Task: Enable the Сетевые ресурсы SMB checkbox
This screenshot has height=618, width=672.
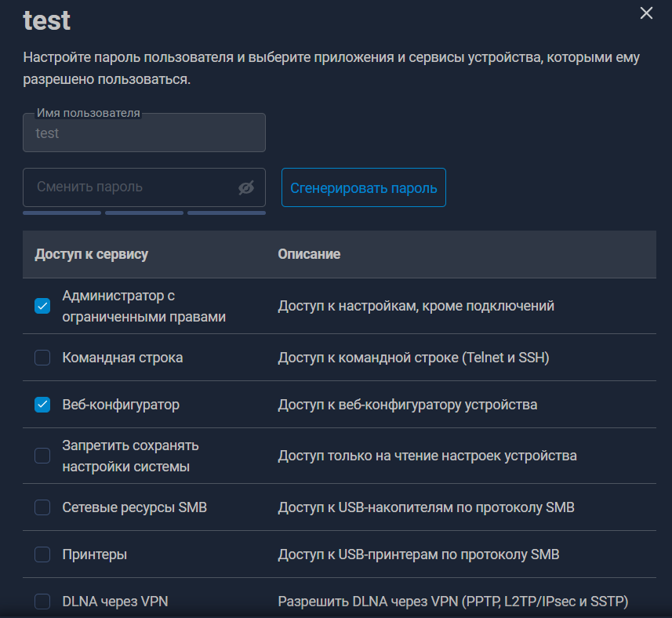Action: click(x=42, y=507)
